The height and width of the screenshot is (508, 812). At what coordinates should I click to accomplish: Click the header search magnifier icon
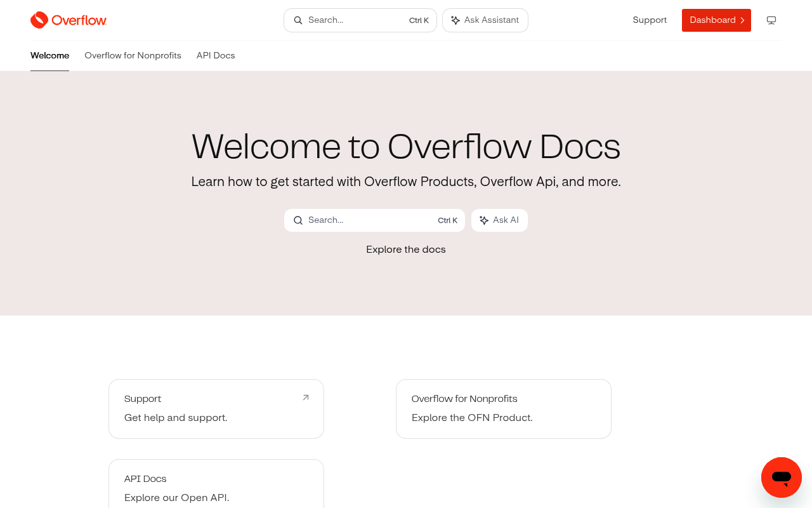(x=298, y=20)
